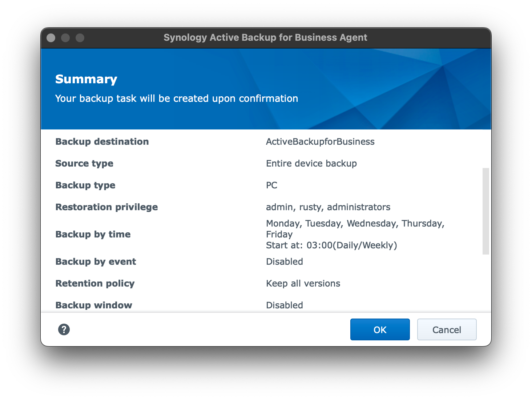Click the summary list scrollbar thumb
532x400 pixels.
(485, 211)
